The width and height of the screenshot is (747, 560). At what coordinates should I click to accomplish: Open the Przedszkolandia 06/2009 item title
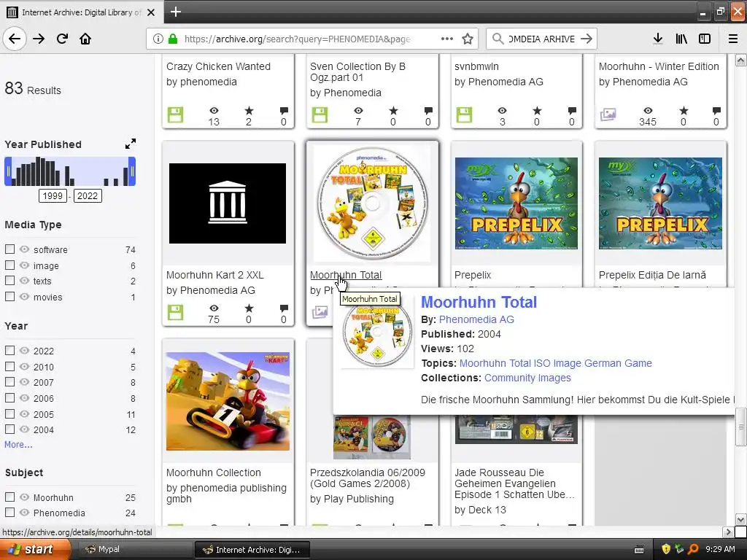[367, 478]
